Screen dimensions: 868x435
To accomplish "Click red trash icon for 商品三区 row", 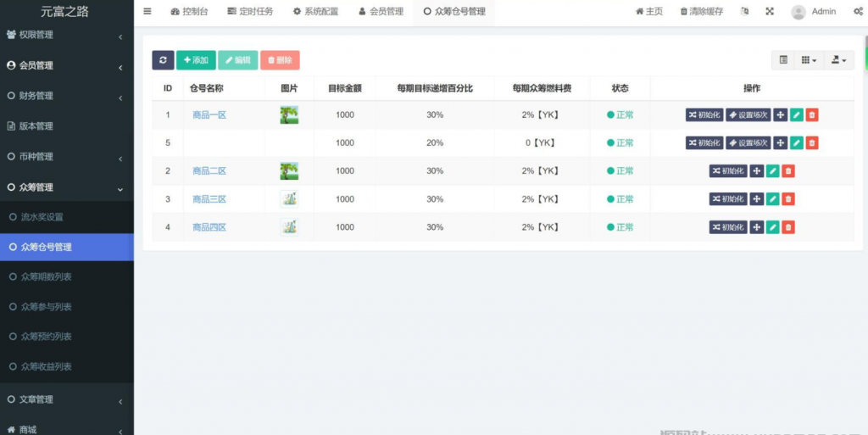I will 788,198.
